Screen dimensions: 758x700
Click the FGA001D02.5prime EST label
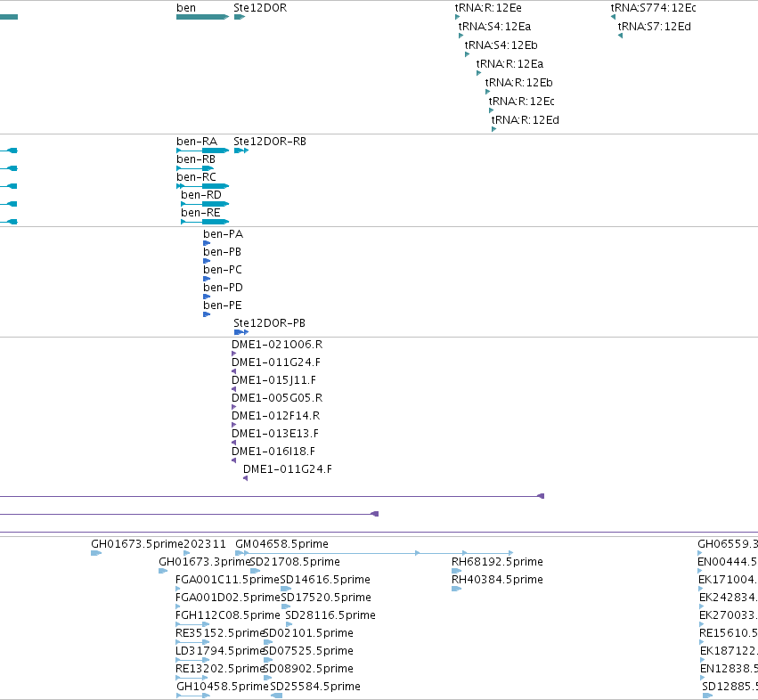[x=228, y=598]
